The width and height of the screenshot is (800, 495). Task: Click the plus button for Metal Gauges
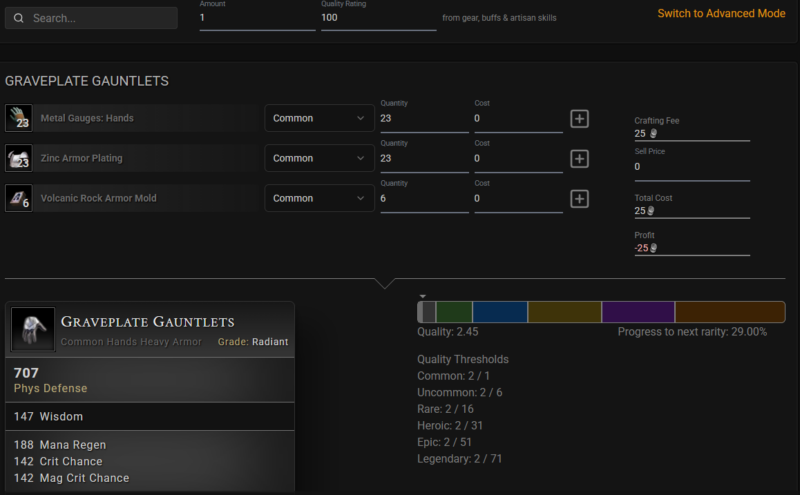click(x=579, y=119)
